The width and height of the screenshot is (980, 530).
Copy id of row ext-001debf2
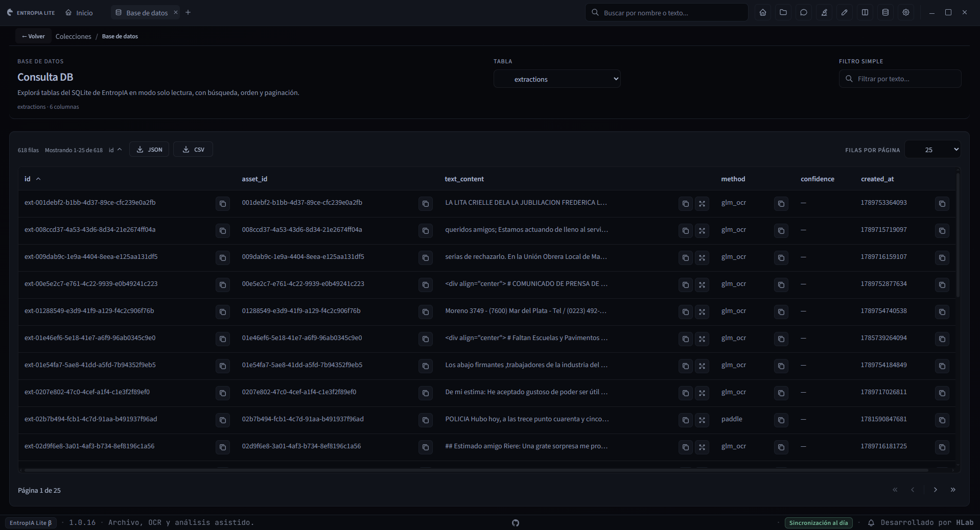[x=223, y=204]
